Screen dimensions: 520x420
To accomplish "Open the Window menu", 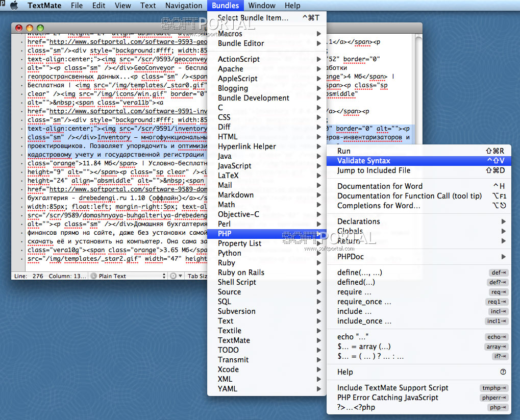I will pyautogui.click(x=262, y=6).
